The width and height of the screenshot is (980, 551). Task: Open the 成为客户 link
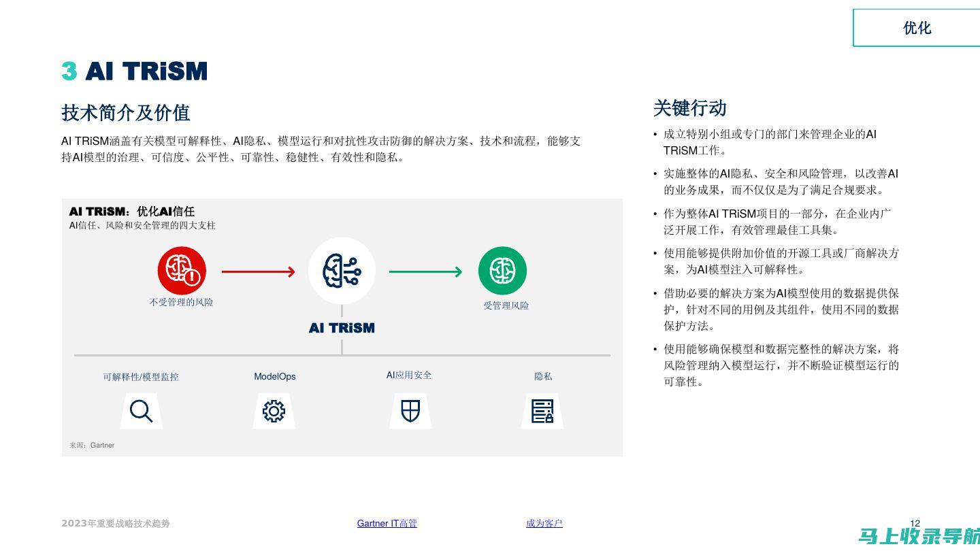544,523
